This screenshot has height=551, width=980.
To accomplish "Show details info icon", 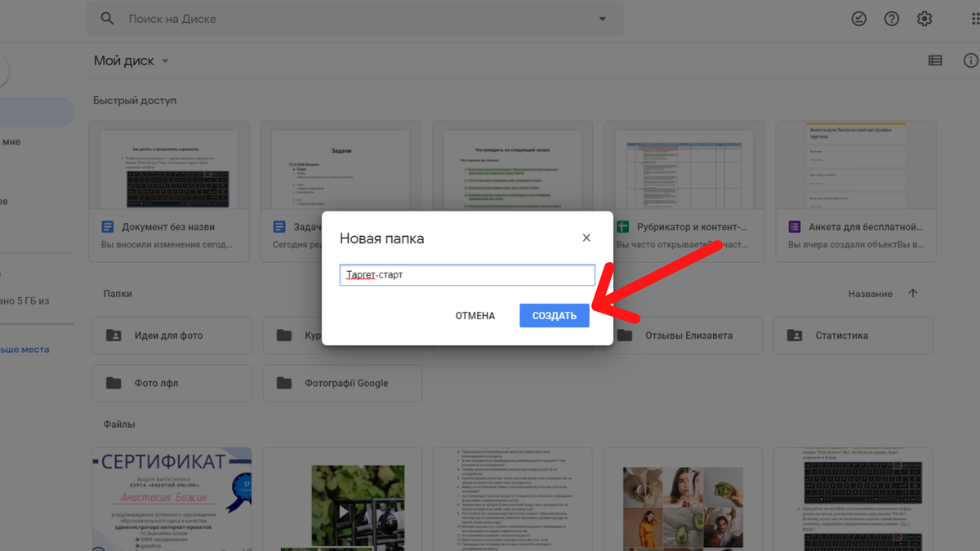I will (970, 60).
